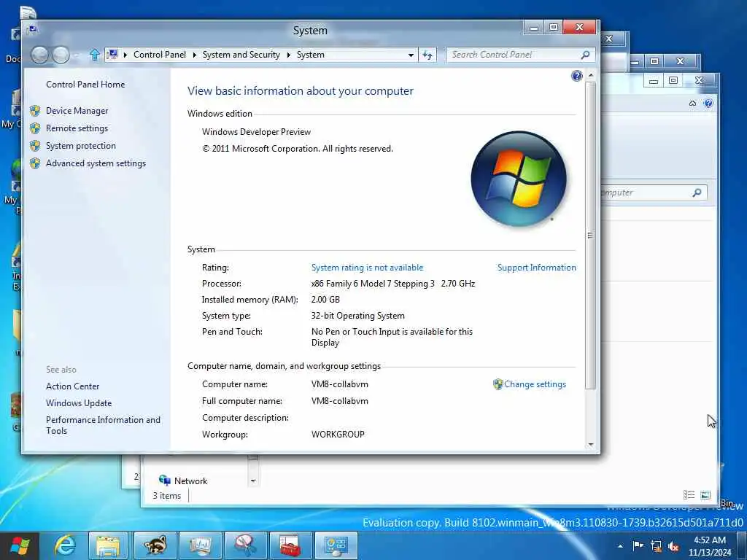Click System breadcrumb segment
Image resolution: width=747 pixels, height=560 pixels.
coord(311,55)
